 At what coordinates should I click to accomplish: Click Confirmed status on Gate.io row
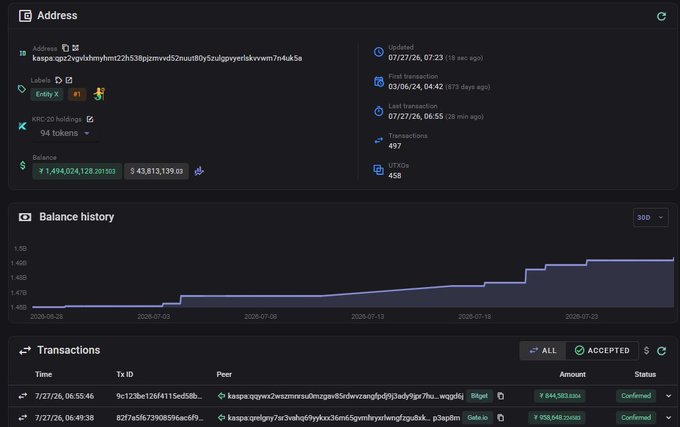636,417
